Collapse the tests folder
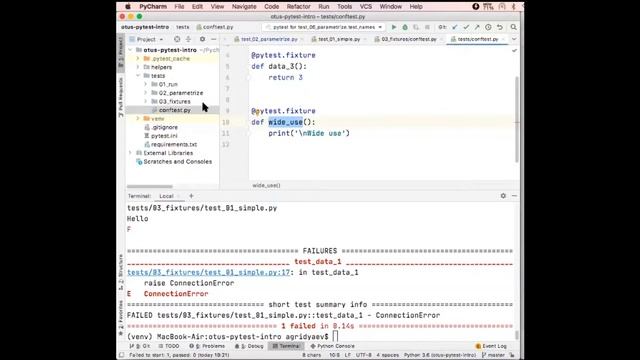 [138, 76]
